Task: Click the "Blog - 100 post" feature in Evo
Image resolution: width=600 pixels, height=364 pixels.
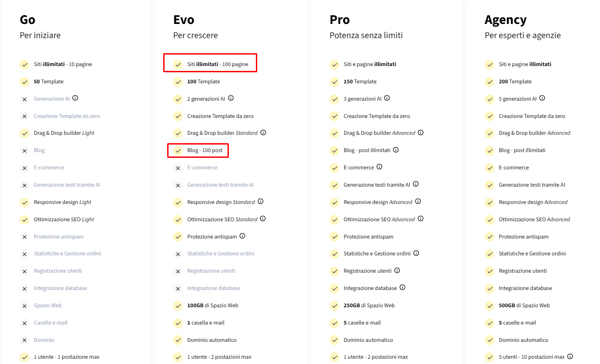Action: (x=204, y=150)
